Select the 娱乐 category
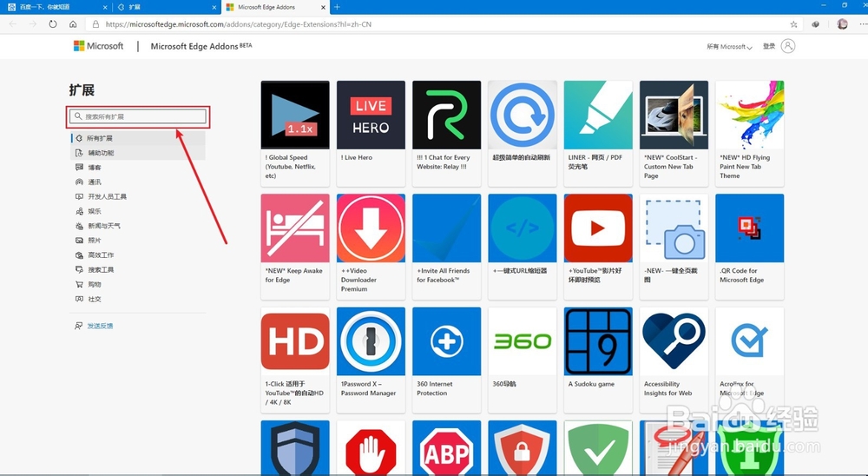The width and height of the screenshot is (868, 476). pos(138,211)
